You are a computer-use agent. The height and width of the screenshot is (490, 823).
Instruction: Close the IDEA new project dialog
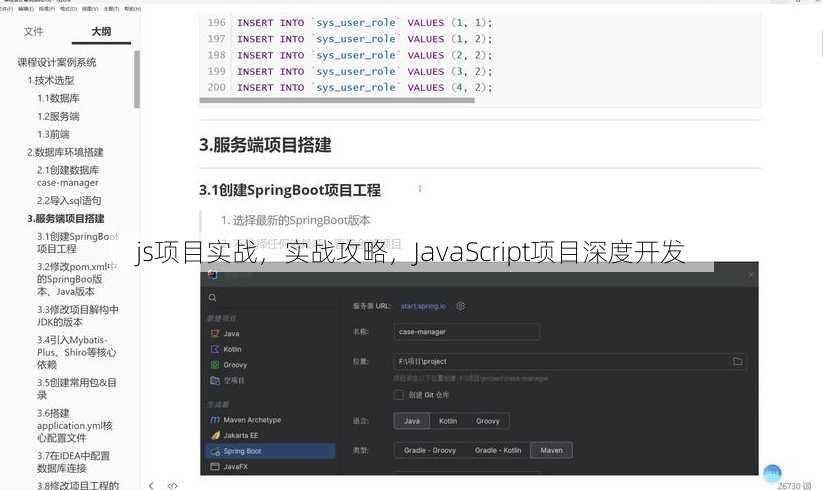(x=751, y=274)
